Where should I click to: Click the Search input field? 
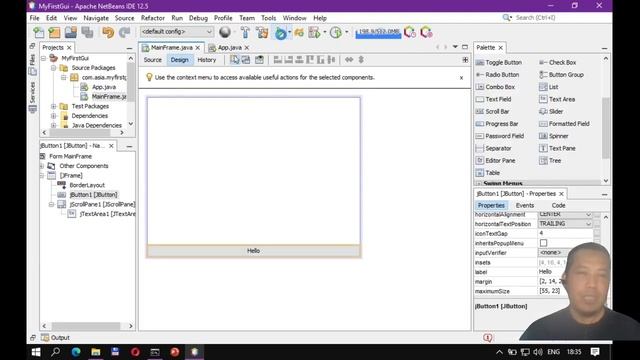tap(555, 18)
